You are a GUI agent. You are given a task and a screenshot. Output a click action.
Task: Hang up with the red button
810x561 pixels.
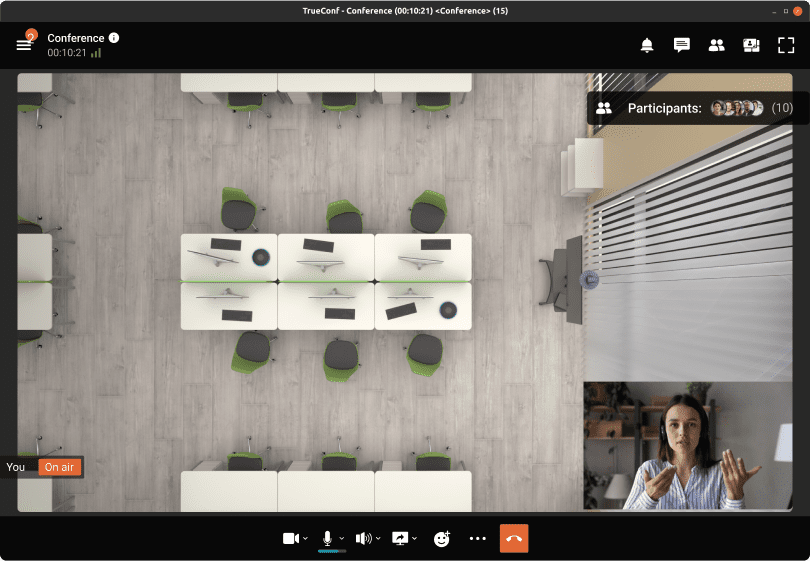pos(514,538)
